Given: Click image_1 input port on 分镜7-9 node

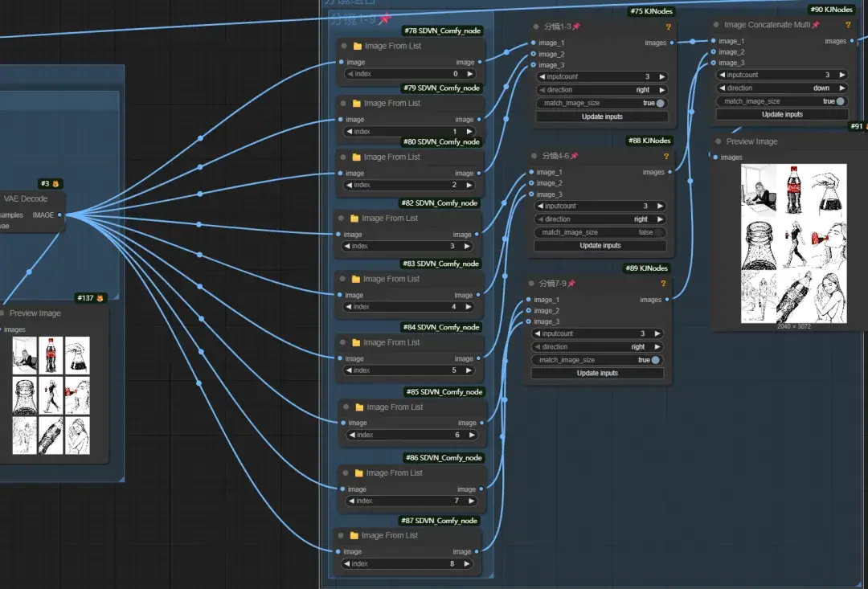Looking at the screenshot, I should [529, 300].
